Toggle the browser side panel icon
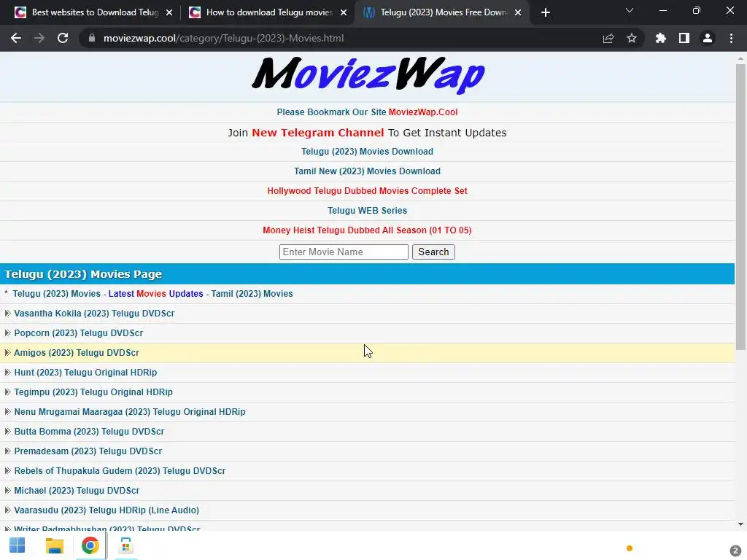Image resolution: width=747 pixels, height=560 pixels. [x=684, y=38]
